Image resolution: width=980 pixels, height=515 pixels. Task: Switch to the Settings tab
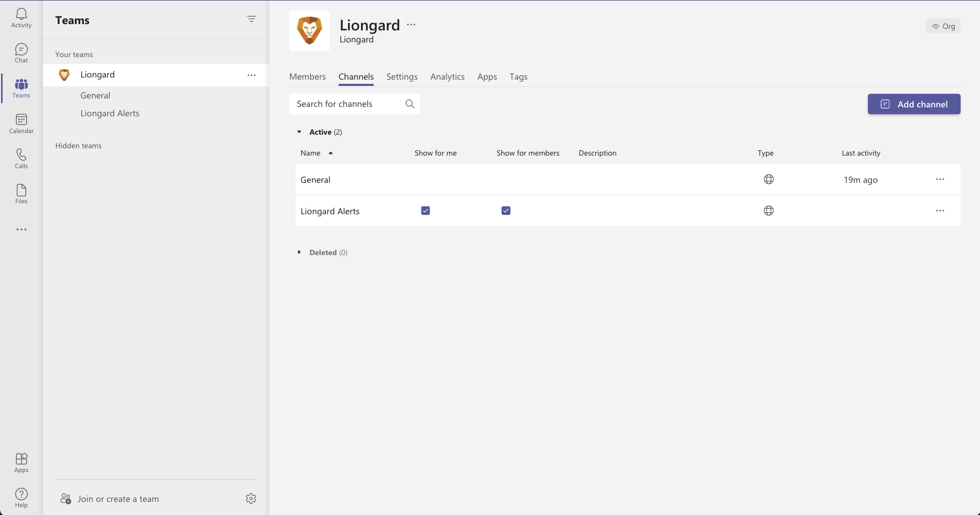coord(402,76)
